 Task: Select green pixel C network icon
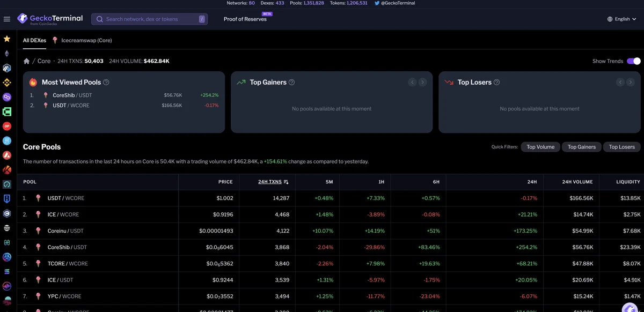[x=7, y=112]
